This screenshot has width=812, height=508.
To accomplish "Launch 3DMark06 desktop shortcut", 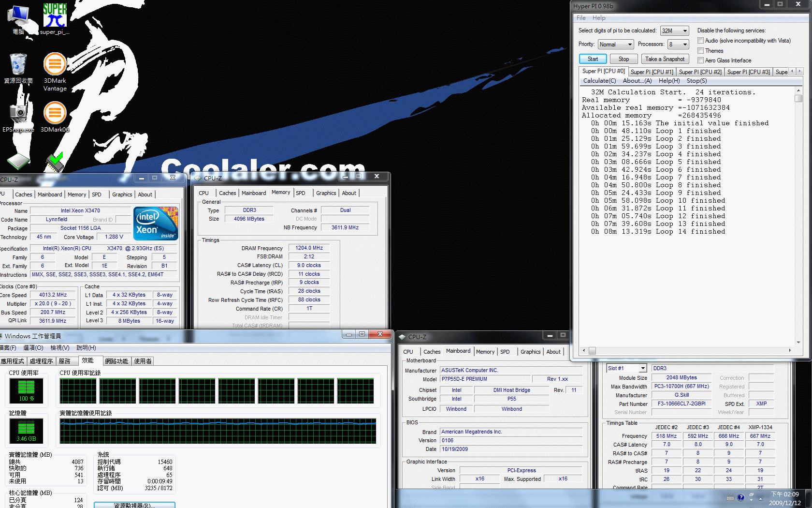I will coord(55,117).
